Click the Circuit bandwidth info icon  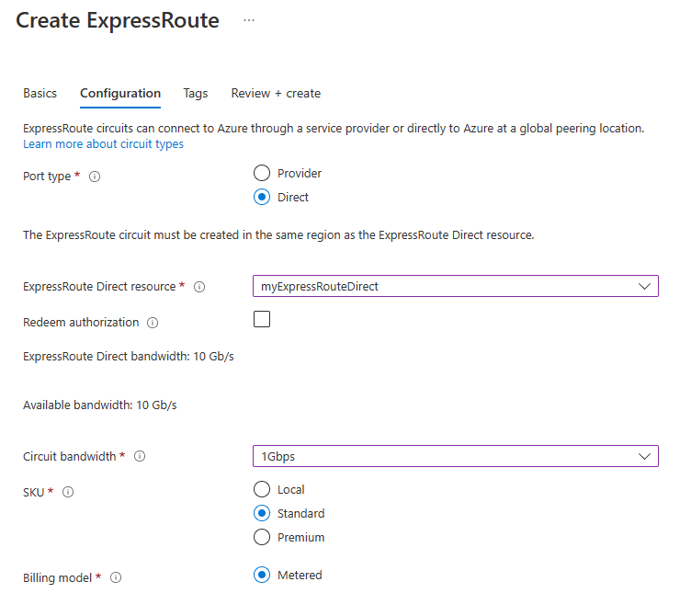tap(141, 457)
